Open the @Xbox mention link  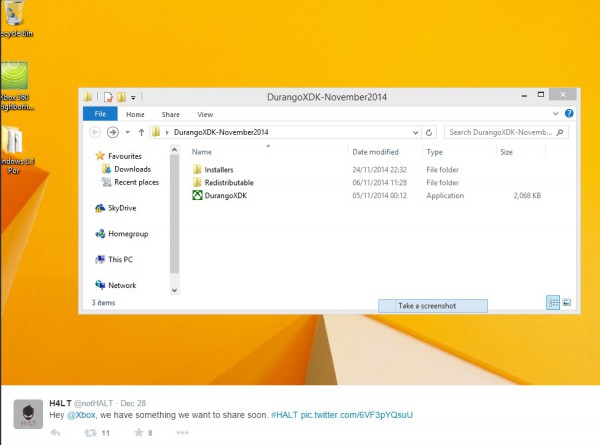[x=81, y=415]
